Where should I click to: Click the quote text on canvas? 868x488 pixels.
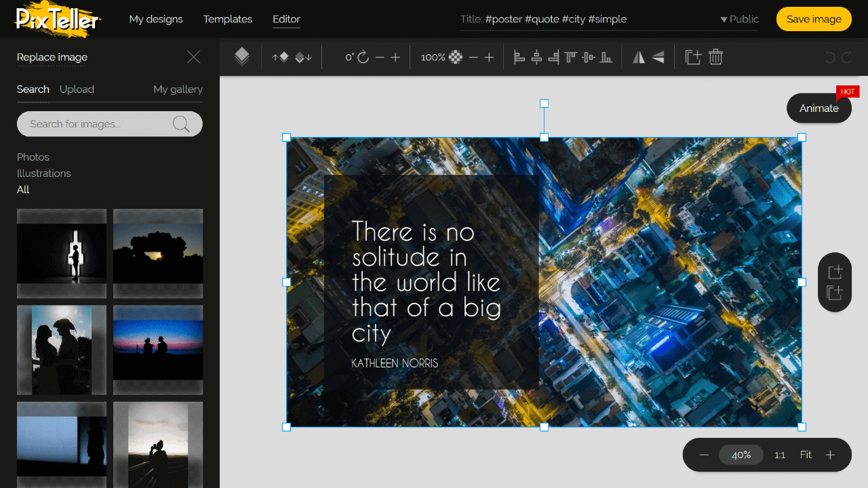426,282
